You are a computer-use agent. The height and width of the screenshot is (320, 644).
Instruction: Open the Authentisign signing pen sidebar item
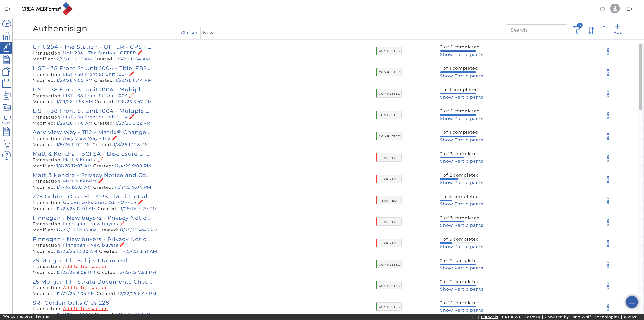(7, 47)
